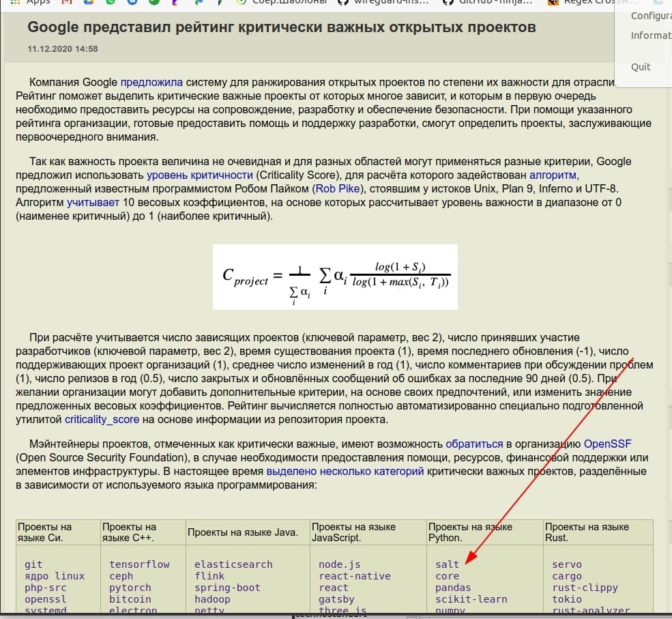The width and height of the screenshot is (672, 619).
Task: Click the date 11.12.2020 14:58
Action: point(63,49)
